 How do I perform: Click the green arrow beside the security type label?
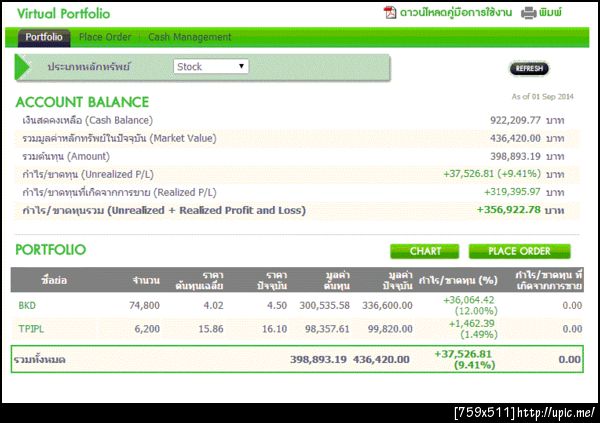[22, 67]
